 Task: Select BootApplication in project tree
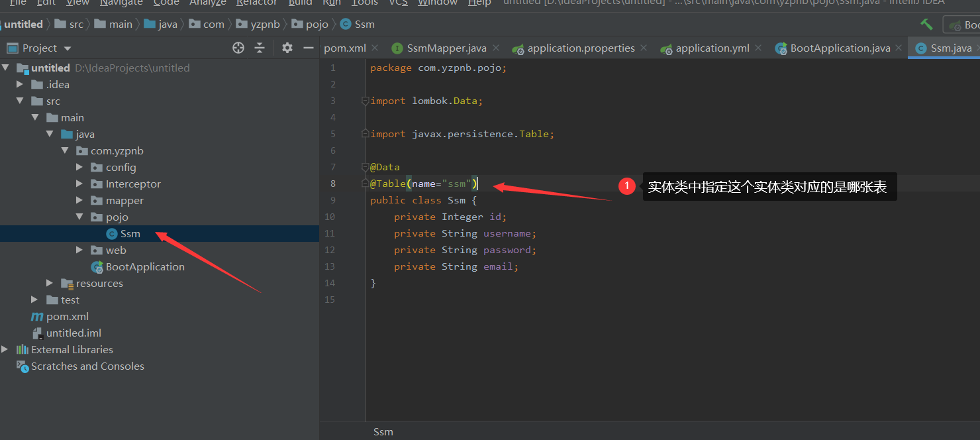tap(145, 266)
